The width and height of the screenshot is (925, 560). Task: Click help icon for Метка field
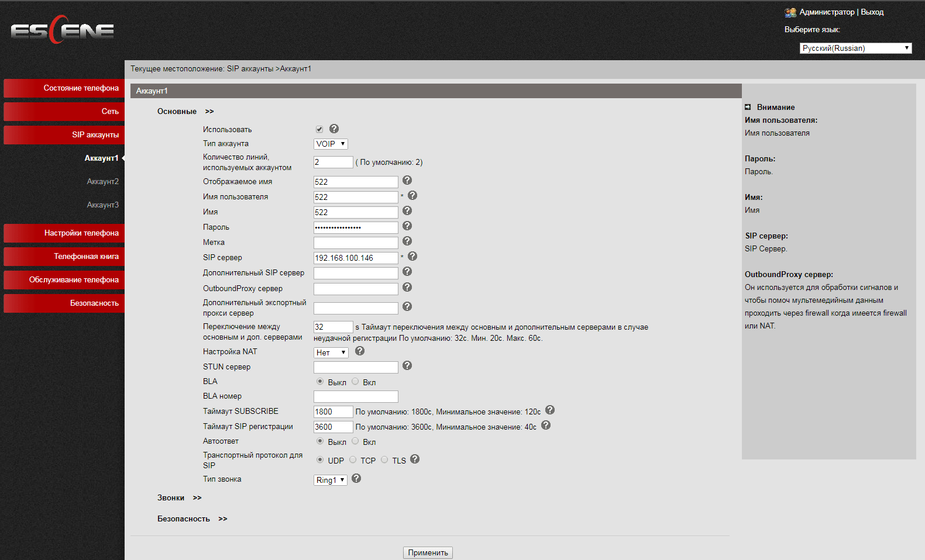click(407, 241)
